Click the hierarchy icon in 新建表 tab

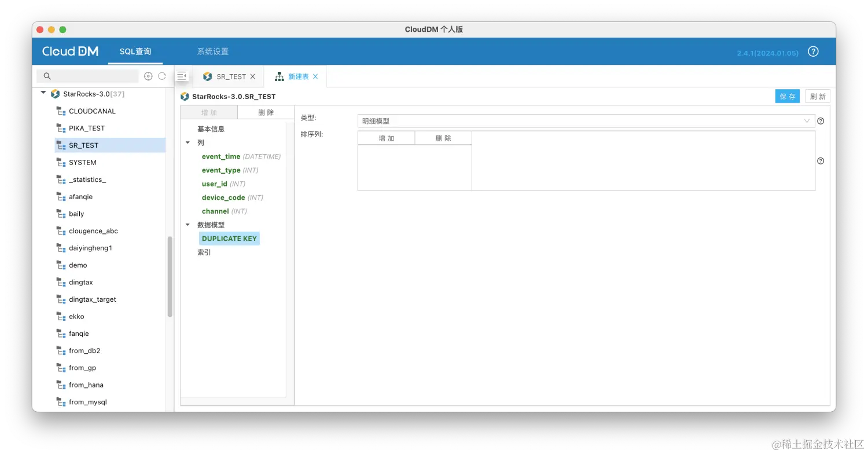[x=279, y=76]
